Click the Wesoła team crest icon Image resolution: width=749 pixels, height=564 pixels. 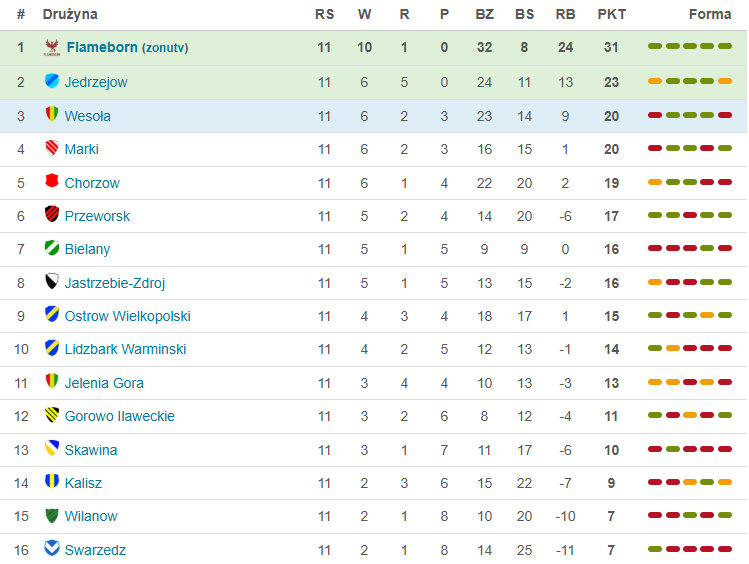pos(52,115)
